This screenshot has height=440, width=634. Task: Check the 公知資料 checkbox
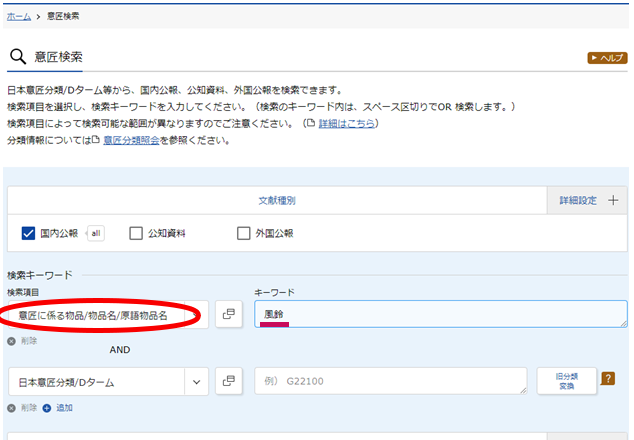coord(137,233)
